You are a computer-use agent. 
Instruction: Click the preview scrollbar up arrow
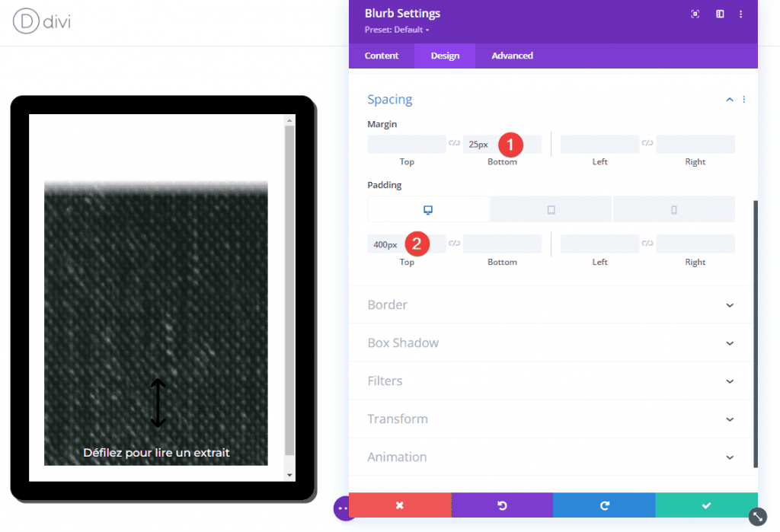coord(289,120)
